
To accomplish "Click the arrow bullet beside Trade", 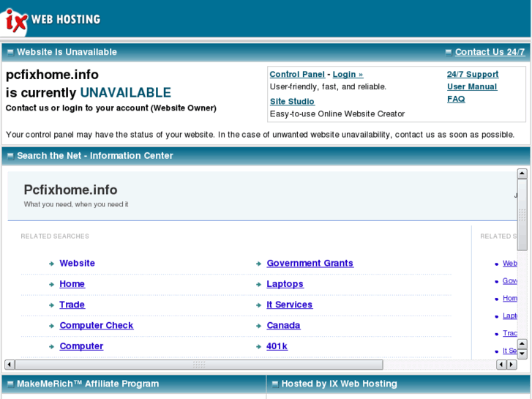I will (x=51, y=305).
